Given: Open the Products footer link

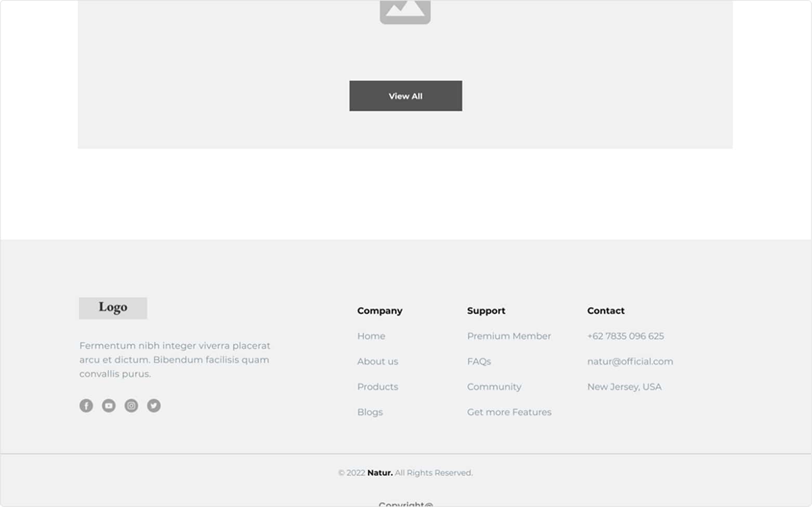Looking at the screenshot, I should [x=377, y=387].
